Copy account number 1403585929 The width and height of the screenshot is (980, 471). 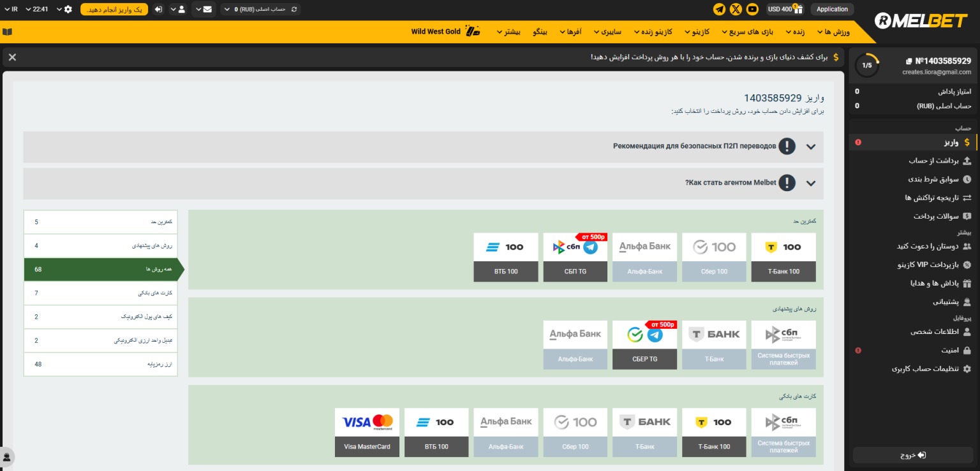click(909, 61)
